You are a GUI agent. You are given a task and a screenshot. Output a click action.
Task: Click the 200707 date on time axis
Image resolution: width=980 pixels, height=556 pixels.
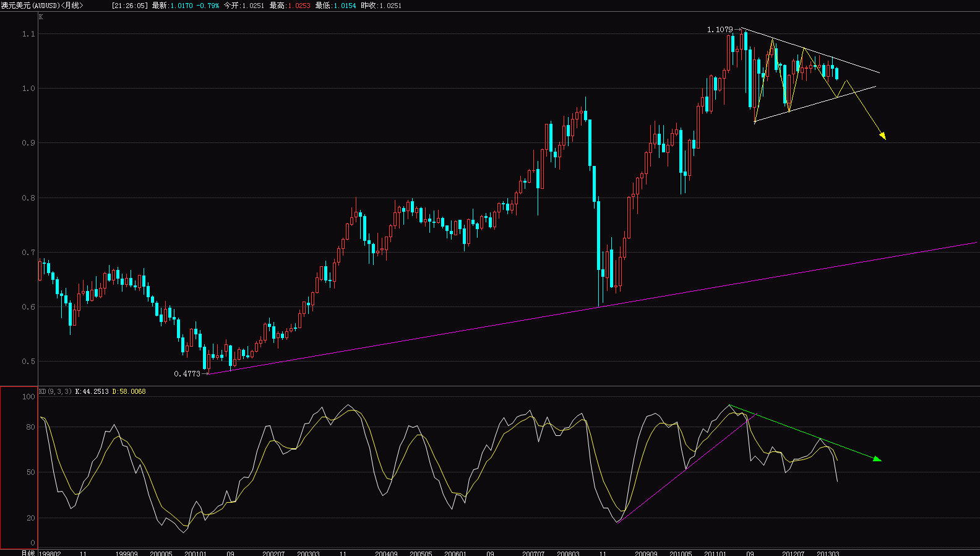[533, 553]
